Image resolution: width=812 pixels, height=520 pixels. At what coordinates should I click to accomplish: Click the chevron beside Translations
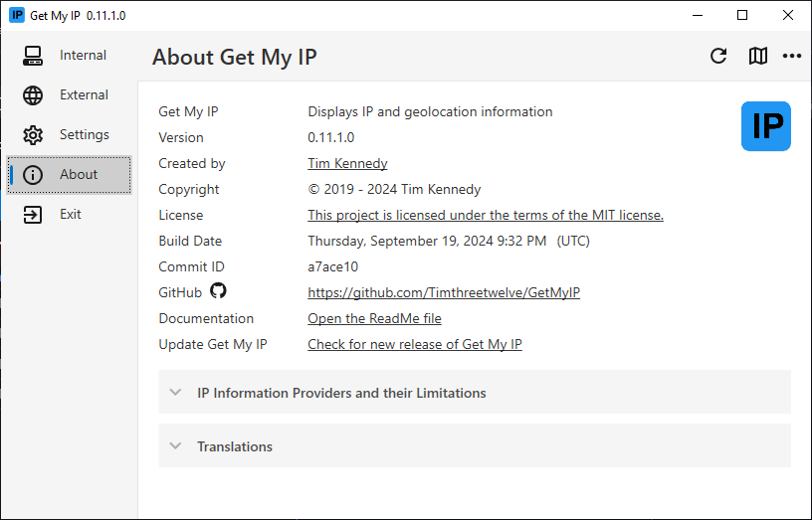[x=175, y=446]
